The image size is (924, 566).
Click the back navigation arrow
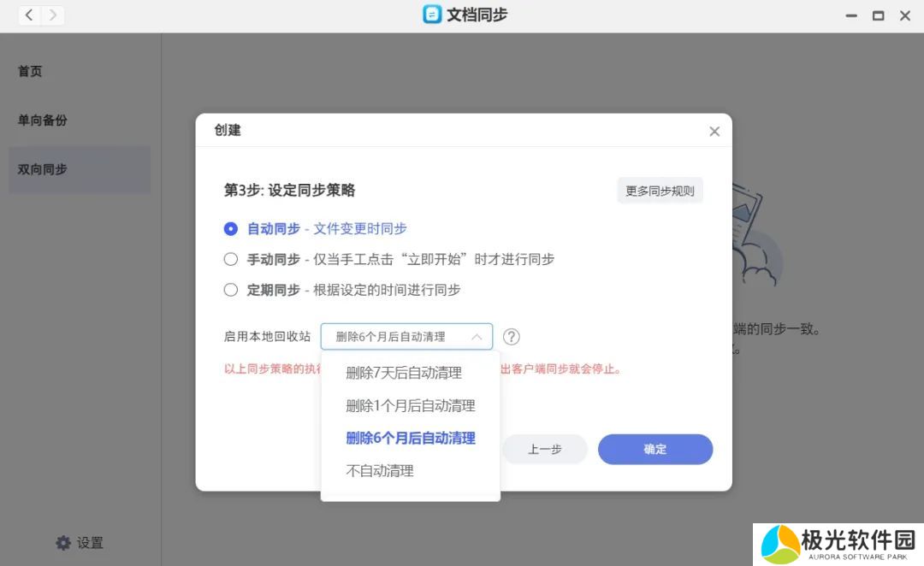pyautogui.click(x=29, y=15)
